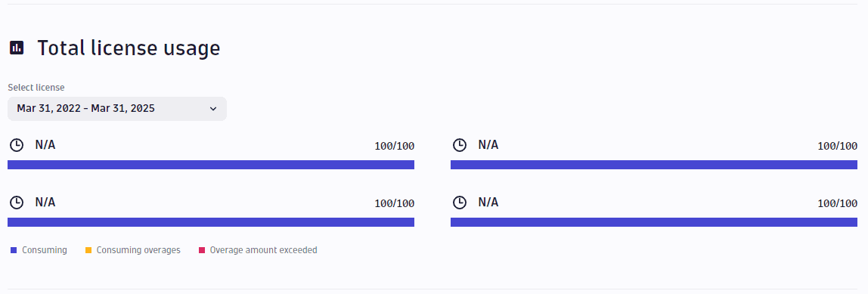
Task: Click the blue Consuming legend swatch
Action: click(14, 250)
